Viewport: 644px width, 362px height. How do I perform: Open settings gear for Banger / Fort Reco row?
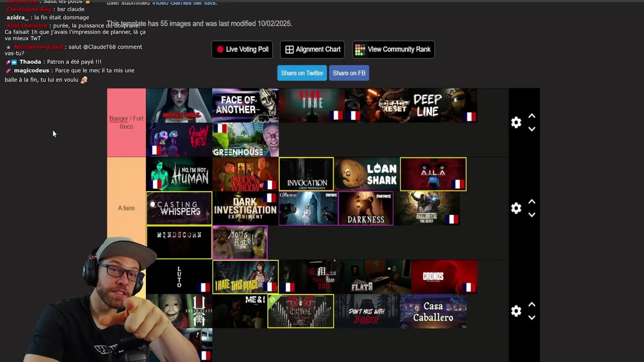[516, 122]
